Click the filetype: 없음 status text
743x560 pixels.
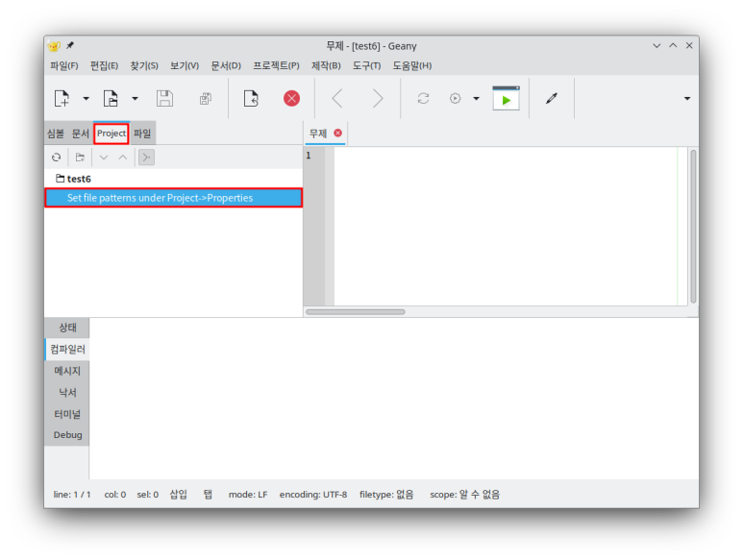(386, 495)
